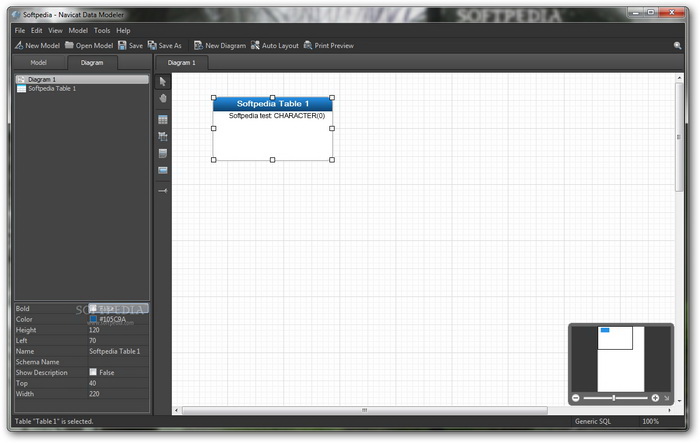Click Open Model in the toolbar
The width and height of the screenshot is (700, 443).
click(x=89, y=46)
